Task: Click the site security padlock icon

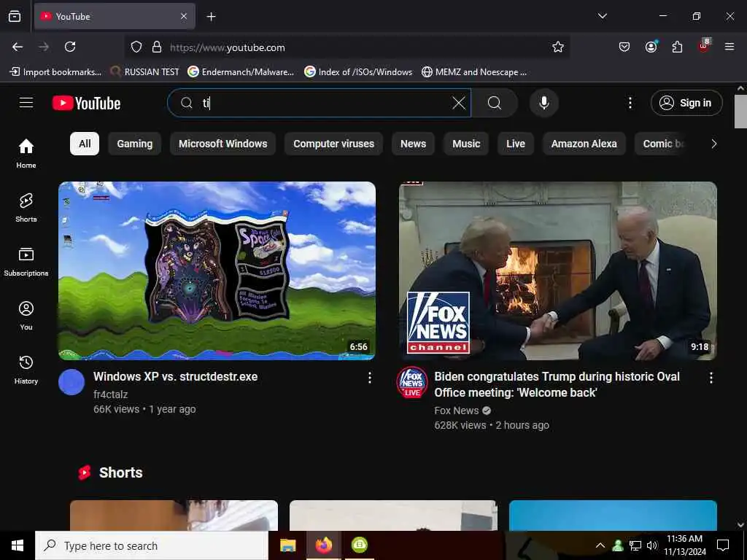Action: 157,47
